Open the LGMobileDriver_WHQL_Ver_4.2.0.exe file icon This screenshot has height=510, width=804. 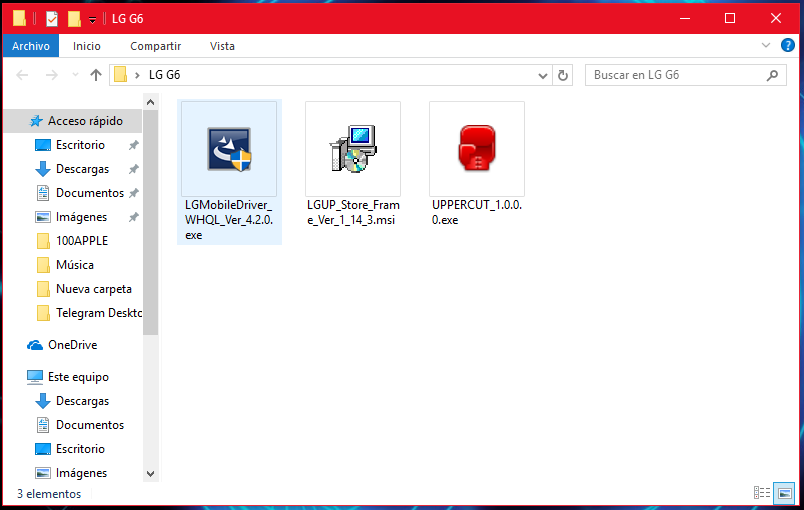(229, 149)
